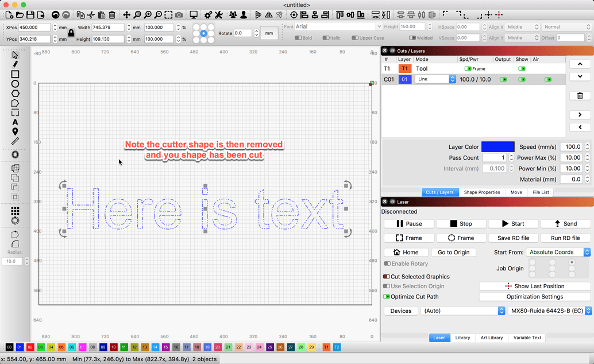The width and height of the screenshot is (594, 364).
Task: Open the Art Library tab
Action: [492, 338]
